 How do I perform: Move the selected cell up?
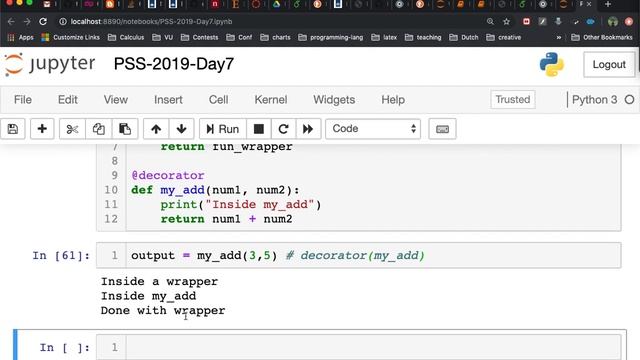pyautogui.click(x=156, y=129)
